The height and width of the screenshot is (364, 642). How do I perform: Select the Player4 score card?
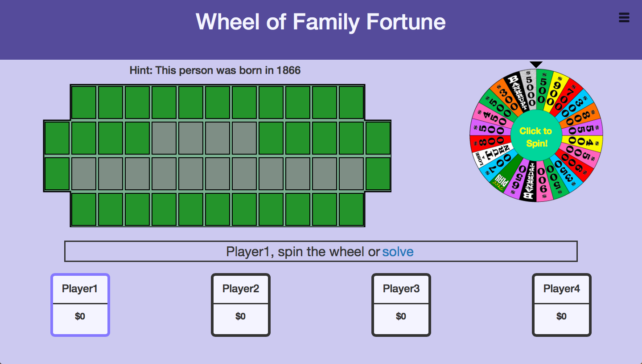[x=562, y=305]
